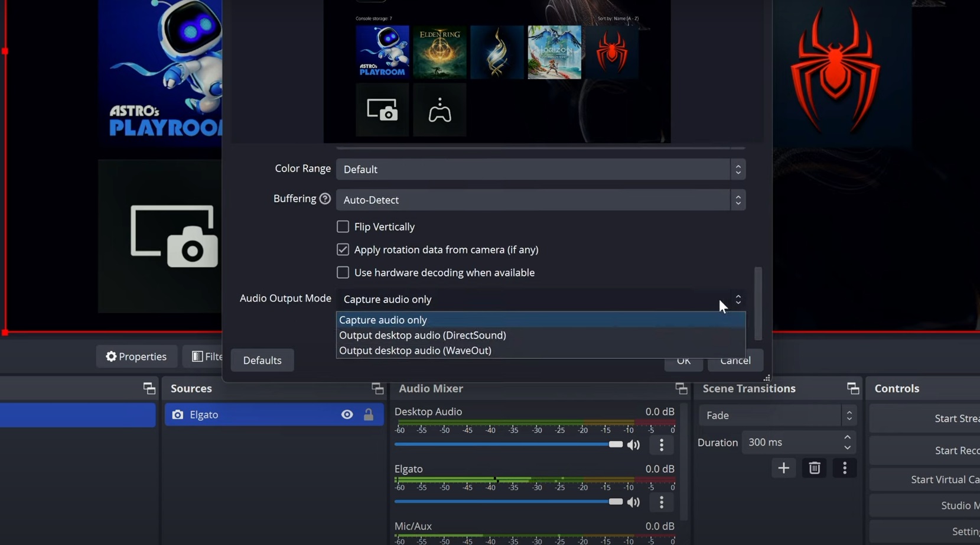Open transition properties three-dot menu
This screenshot has width=980, height=545.
[845, 468]
